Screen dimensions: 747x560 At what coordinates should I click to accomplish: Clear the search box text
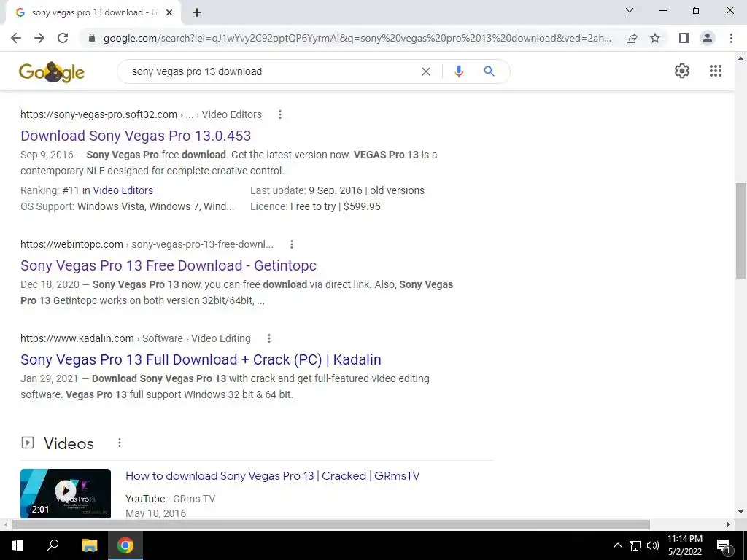[426, 71]
